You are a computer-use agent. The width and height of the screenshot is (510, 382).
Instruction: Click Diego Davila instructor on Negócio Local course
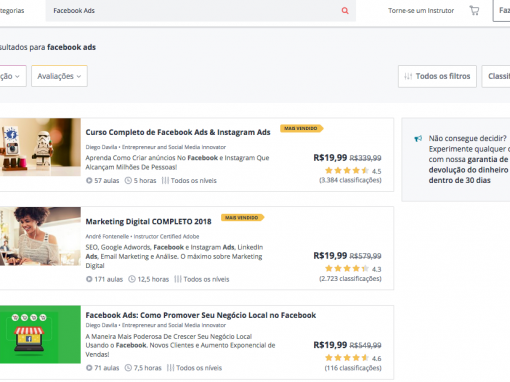click(101, 325)
